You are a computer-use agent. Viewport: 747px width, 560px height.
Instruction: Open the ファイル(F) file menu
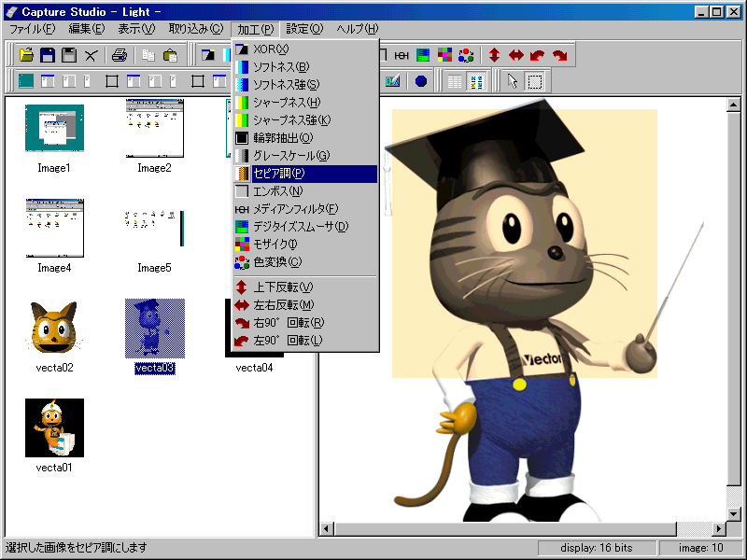[32, 29]
